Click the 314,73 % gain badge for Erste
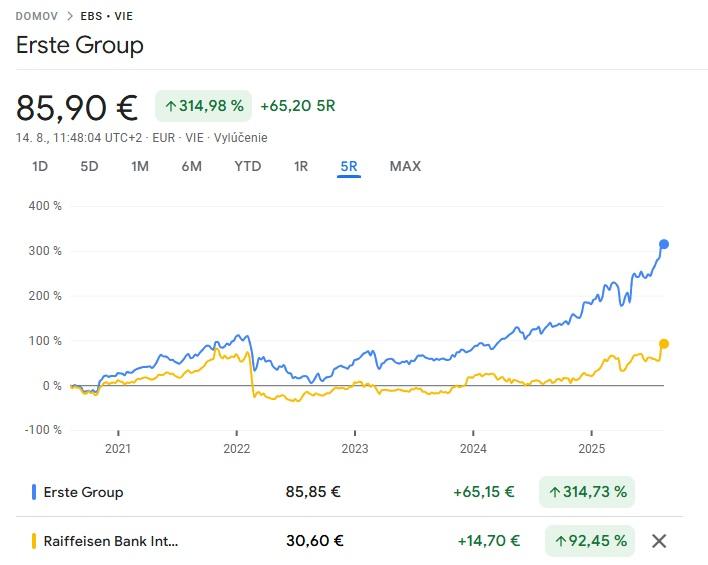 (x=587, y=492)
